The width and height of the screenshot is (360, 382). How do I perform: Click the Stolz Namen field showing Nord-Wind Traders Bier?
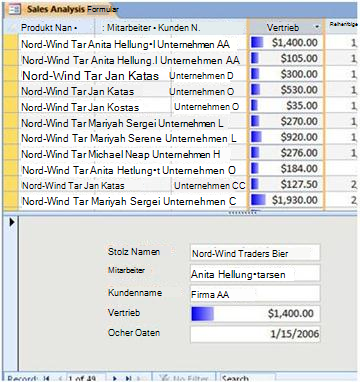[x=255, y=252]
